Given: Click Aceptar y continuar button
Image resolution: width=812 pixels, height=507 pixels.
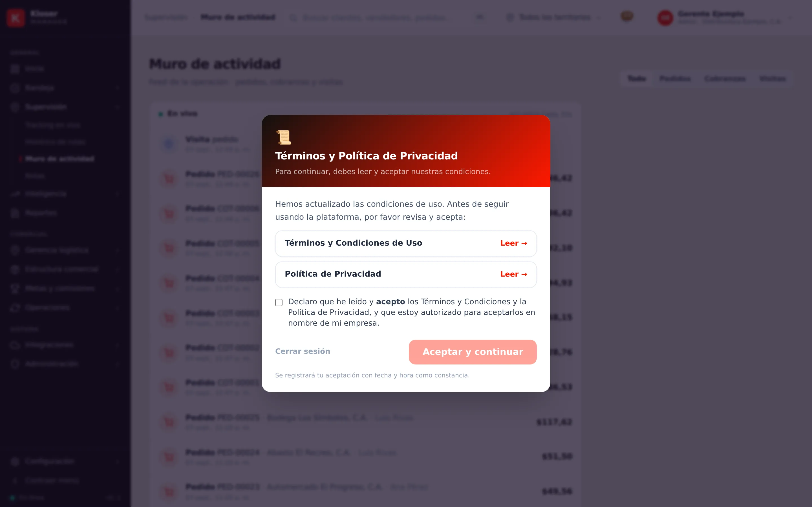Looking at the screenshot, I should pos(473,352).
